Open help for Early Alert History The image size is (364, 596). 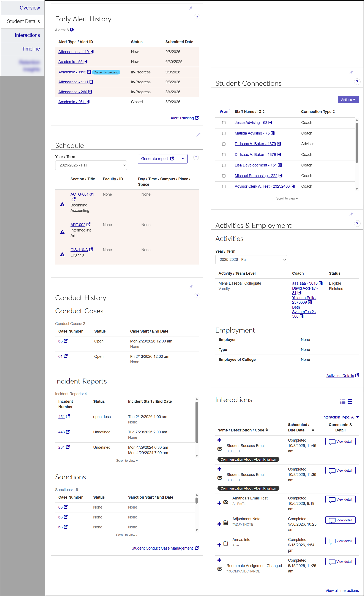tap(197, 17)
